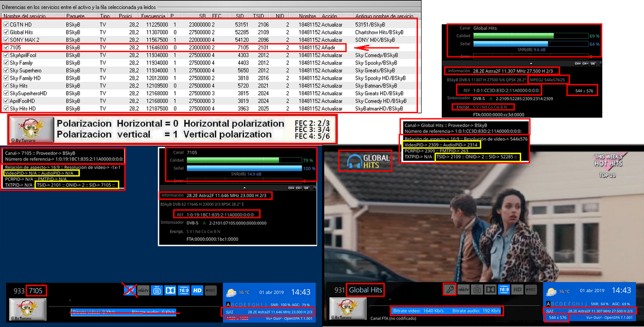Click the HD icon in the 7105 infobar
This screenshot has width=644, height=327.
pyautogui.click(x=197, y=290)
